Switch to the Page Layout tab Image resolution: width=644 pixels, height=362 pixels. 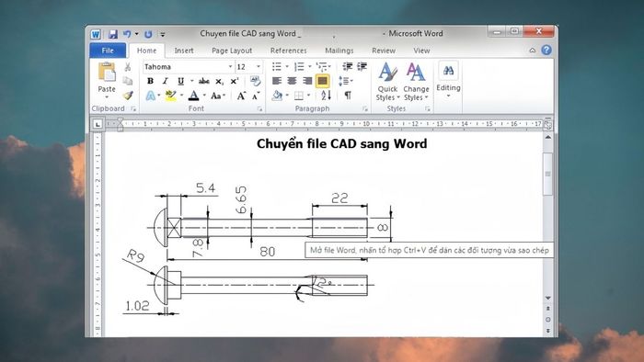tap(232, 51)
